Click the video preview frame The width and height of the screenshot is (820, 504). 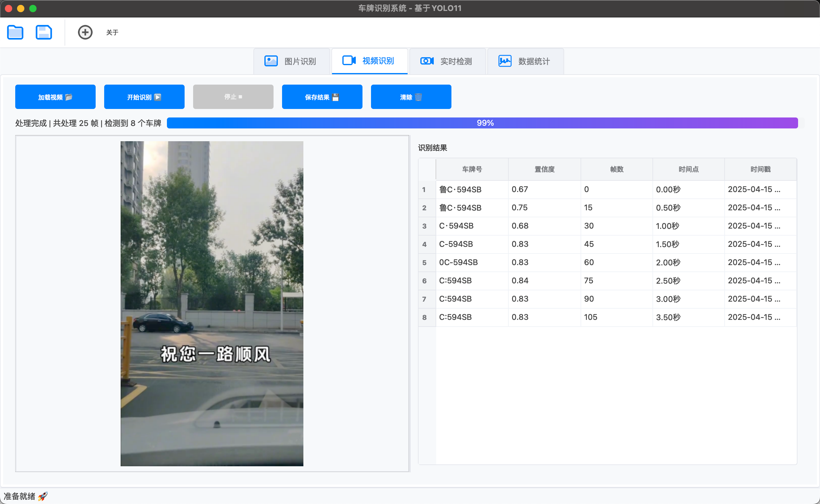click(x=212, y=303)
